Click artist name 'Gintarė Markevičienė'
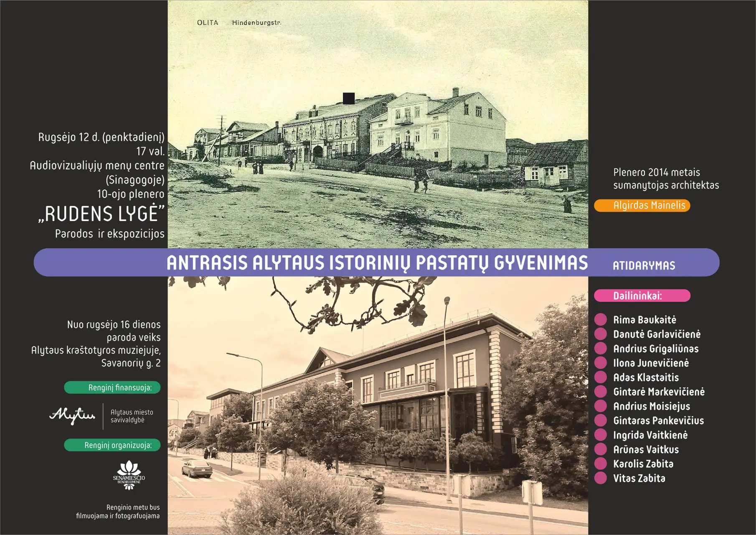Screen dimensions: 756x535 pos(659,392)
